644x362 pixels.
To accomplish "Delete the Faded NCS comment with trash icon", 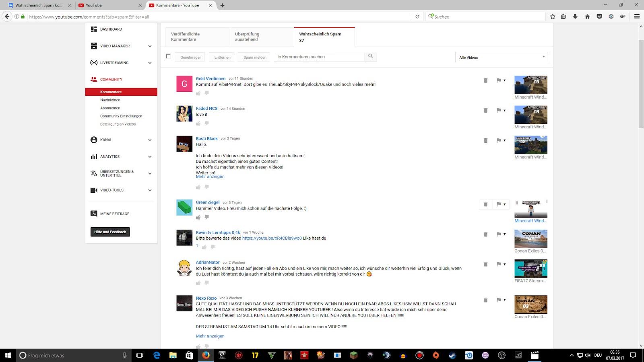I will click(485, 110).
